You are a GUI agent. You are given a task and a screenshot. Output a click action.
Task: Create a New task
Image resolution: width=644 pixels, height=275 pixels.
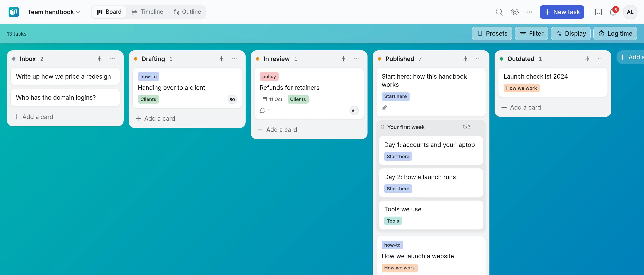tap(562, 12)
